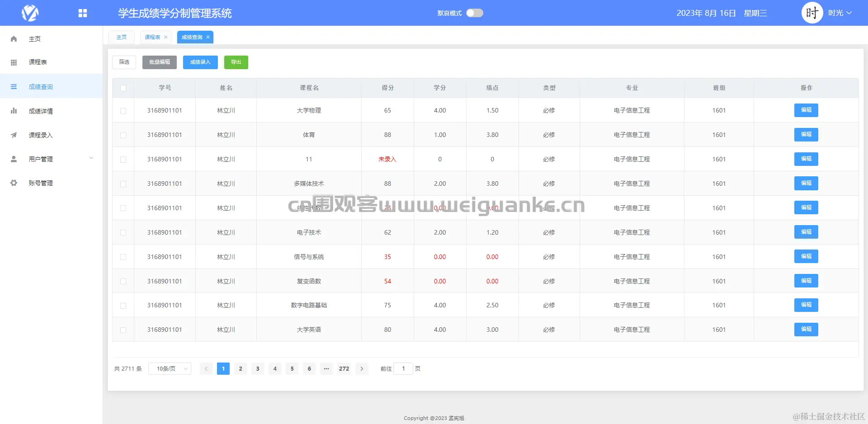Click the 学号 column header
The height and width of the screenshot is (424, 868).
[x=165, y=88]
